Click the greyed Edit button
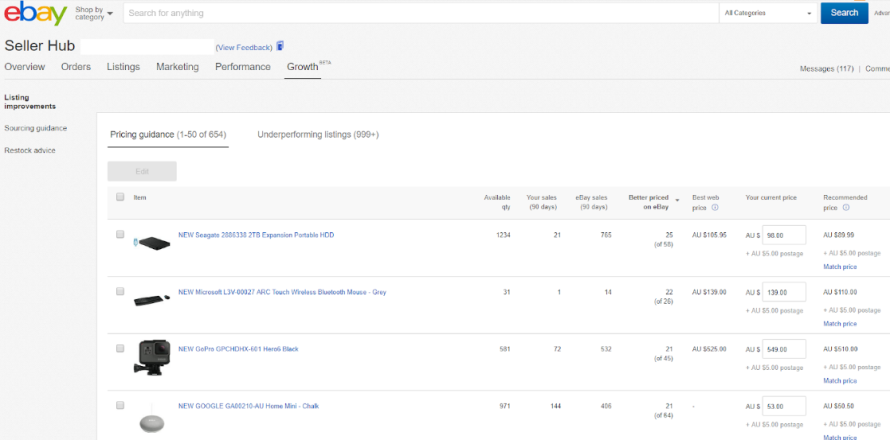The height and width of the screenshot is (440, 890). point(142,171)
